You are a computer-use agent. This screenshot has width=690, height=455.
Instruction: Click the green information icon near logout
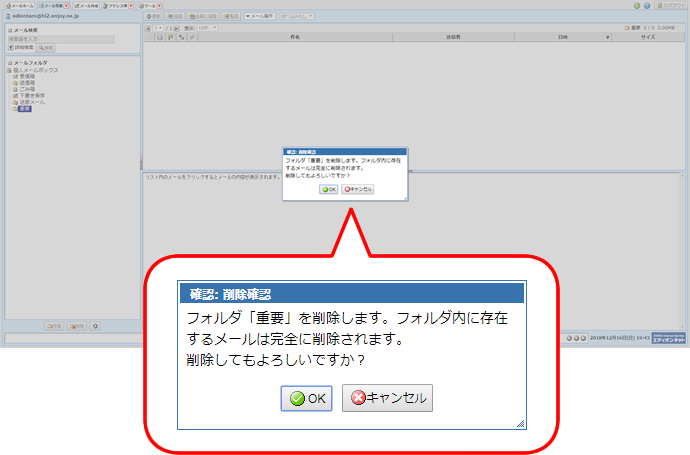click(637, 6)
